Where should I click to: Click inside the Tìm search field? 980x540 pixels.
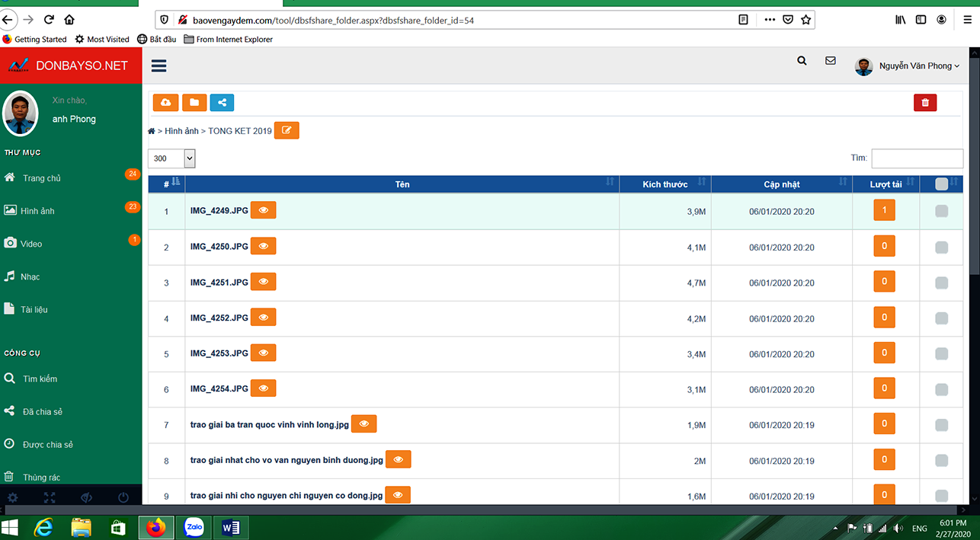(917, 158)
